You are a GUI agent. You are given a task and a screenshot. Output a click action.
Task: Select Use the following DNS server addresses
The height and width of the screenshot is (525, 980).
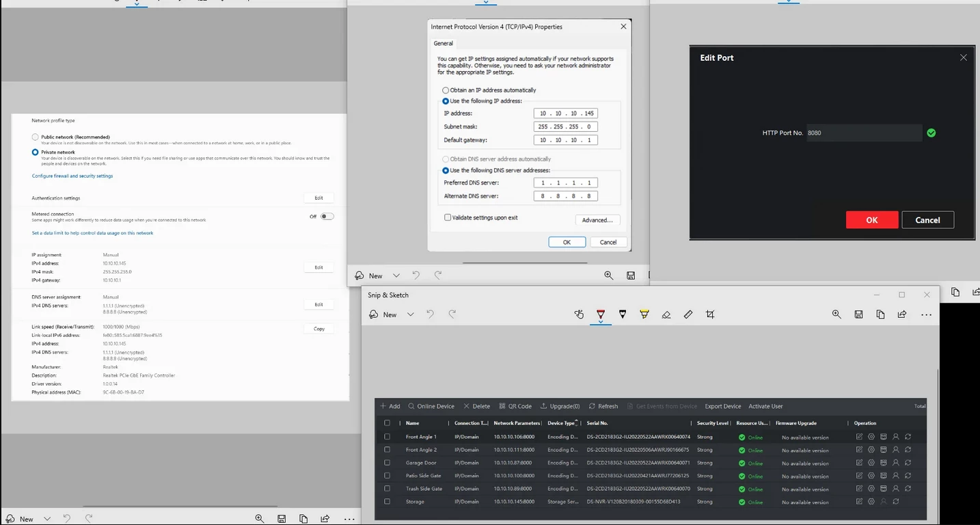tap(446, 170)
